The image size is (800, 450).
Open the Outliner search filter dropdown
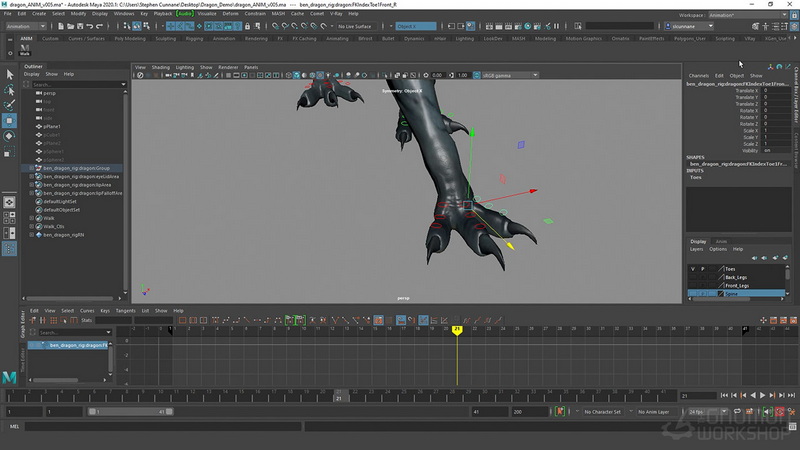coord(123,84)
